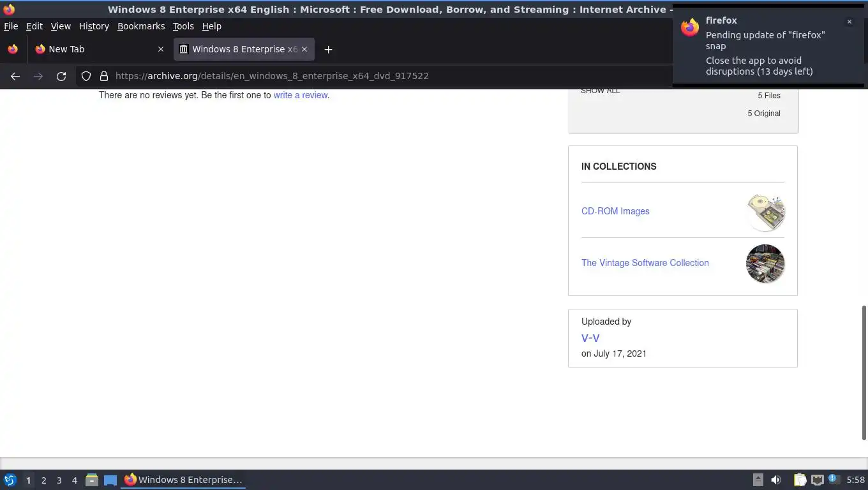Screen dimensions: 868x490
Task: Click the 5 Files count text
Action: click(x=769, y=96)
